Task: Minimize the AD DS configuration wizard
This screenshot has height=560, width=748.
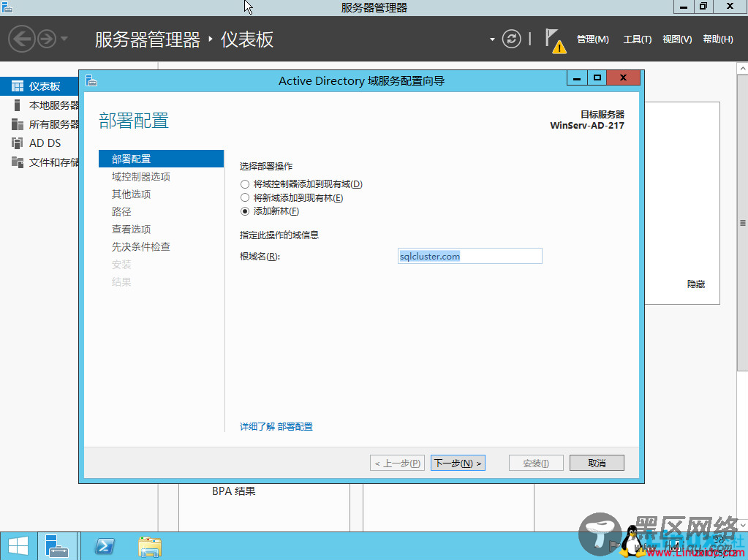Action: coord(577,78)
